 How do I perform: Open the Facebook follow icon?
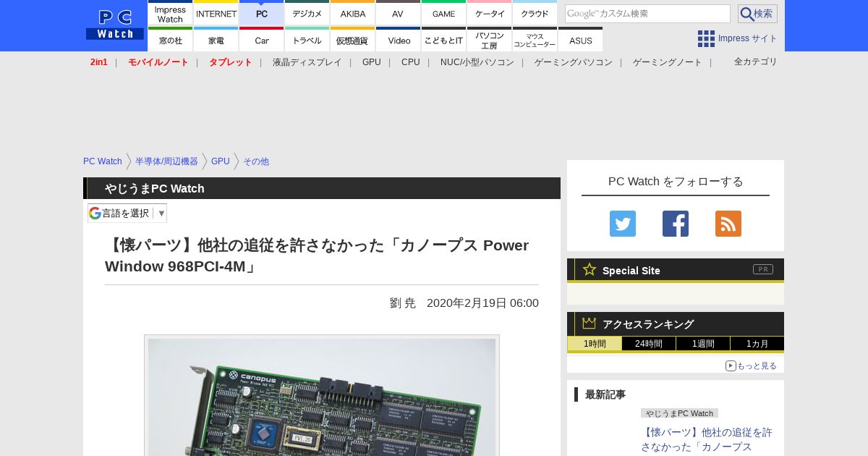pos(676,224)
